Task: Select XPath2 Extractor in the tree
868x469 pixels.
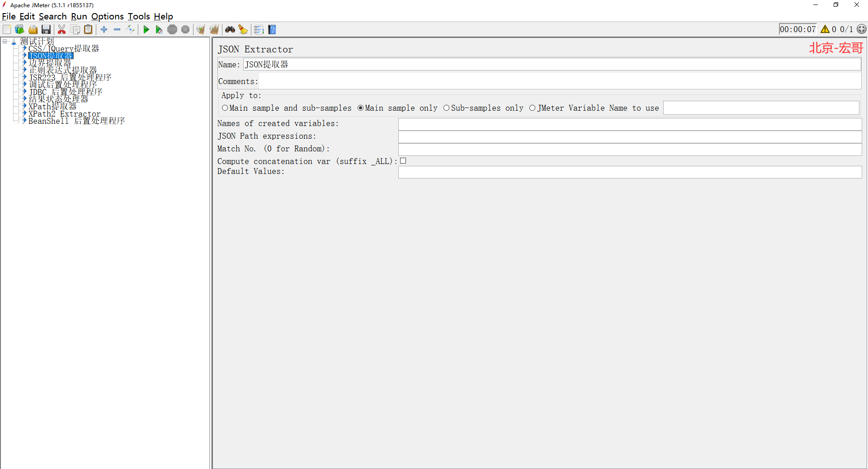Action: pyautogui.click(x=65, y=114)
